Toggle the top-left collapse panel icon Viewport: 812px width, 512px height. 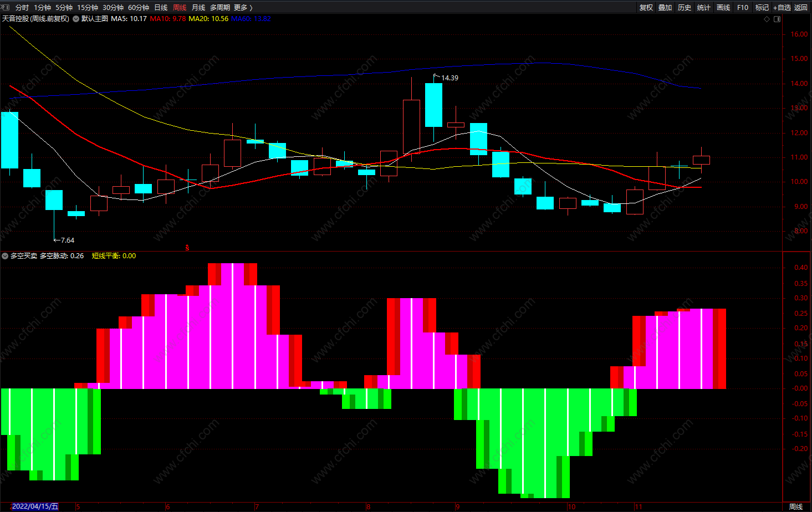(x=6, y=7)
